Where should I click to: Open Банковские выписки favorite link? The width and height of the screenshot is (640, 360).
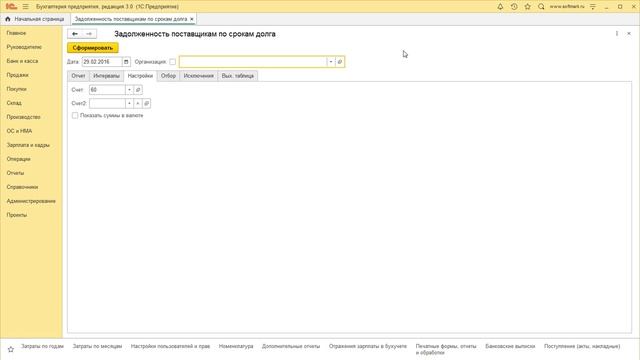point(510,346)
